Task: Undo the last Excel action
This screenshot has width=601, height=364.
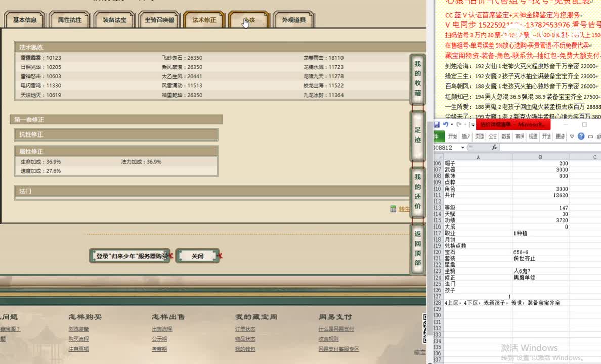Action: pos(446,124)
